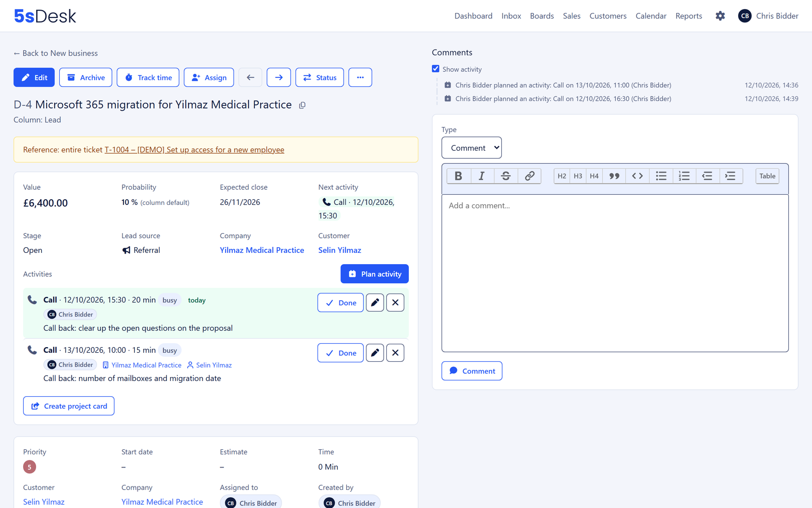Go back to New business board
The height and width of the screenshot is (508, 812).
point(56,53)
